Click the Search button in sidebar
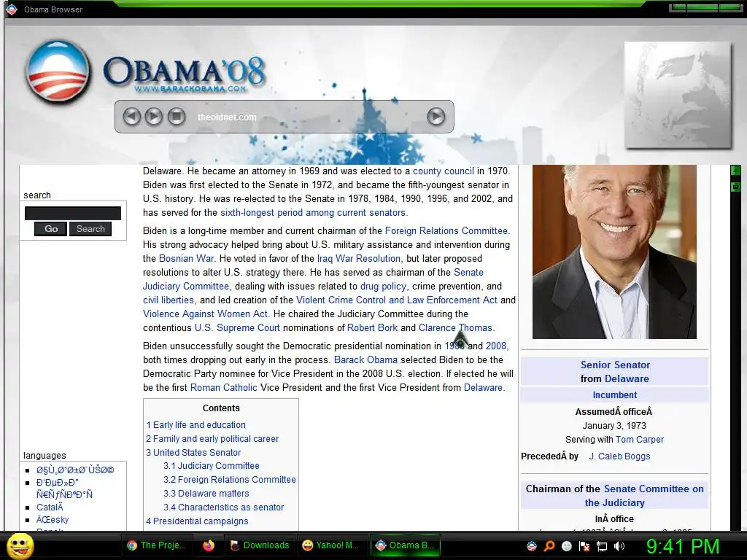The image size is (747, 560). 90,229
